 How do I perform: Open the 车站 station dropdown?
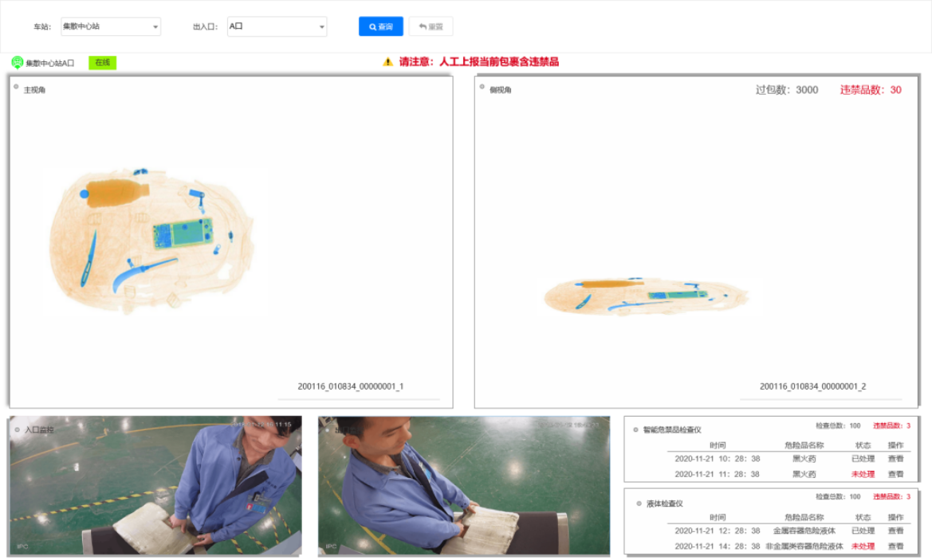click(110, 27)
